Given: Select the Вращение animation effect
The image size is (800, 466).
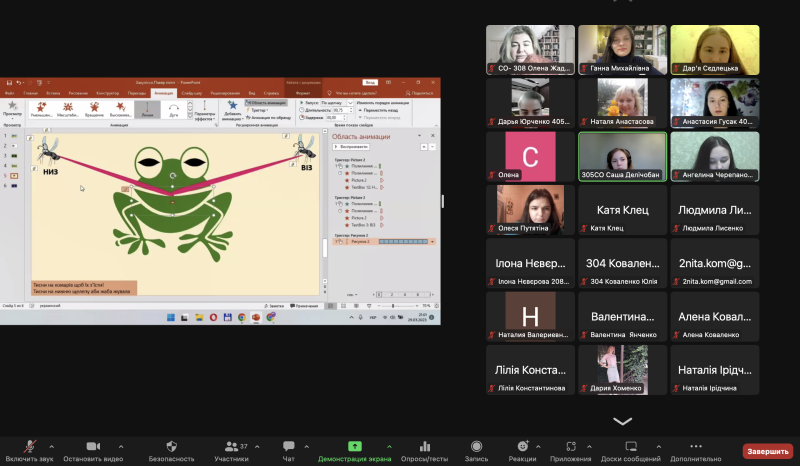Looking at the screenshot, I should [94, 109].
